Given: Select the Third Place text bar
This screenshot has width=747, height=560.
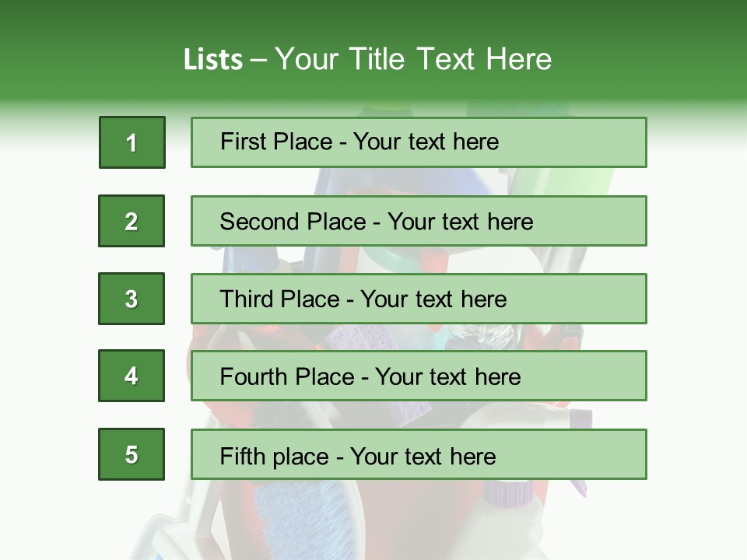Looking at the screenshot, I should pyautogui.click(x=419, y=299).
